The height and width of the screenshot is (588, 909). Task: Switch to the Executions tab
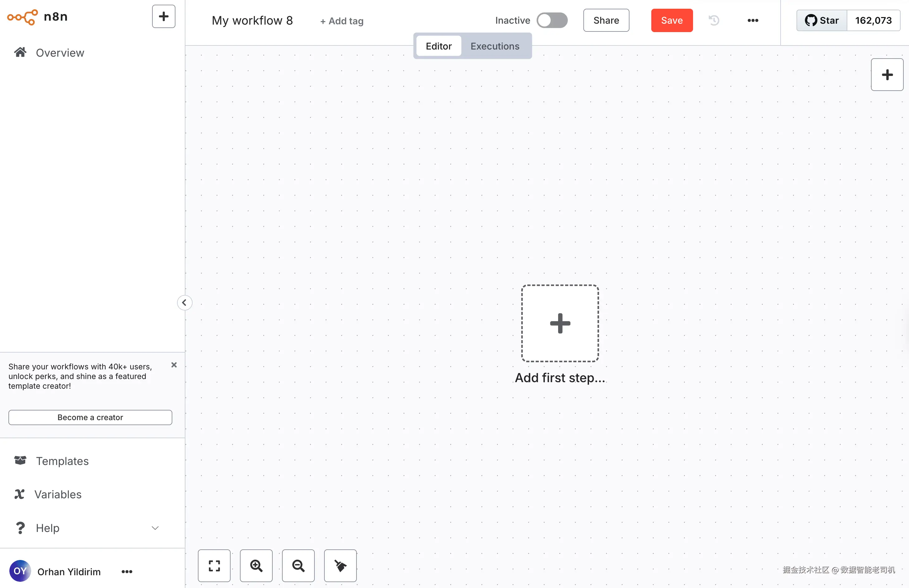495,46
